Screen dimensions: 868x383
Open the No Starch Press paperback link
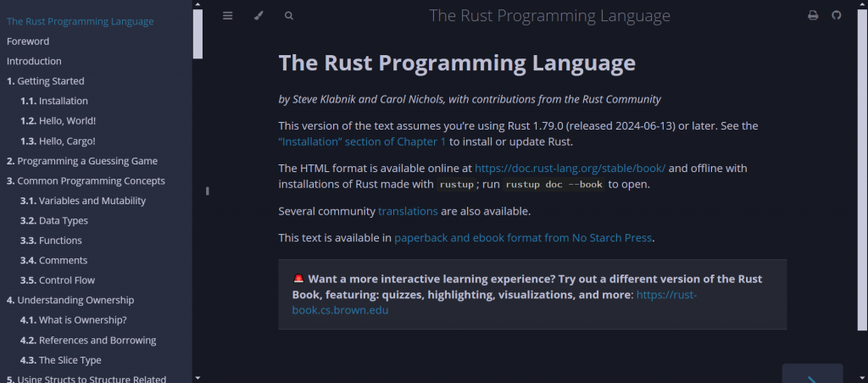click(523, 239)
